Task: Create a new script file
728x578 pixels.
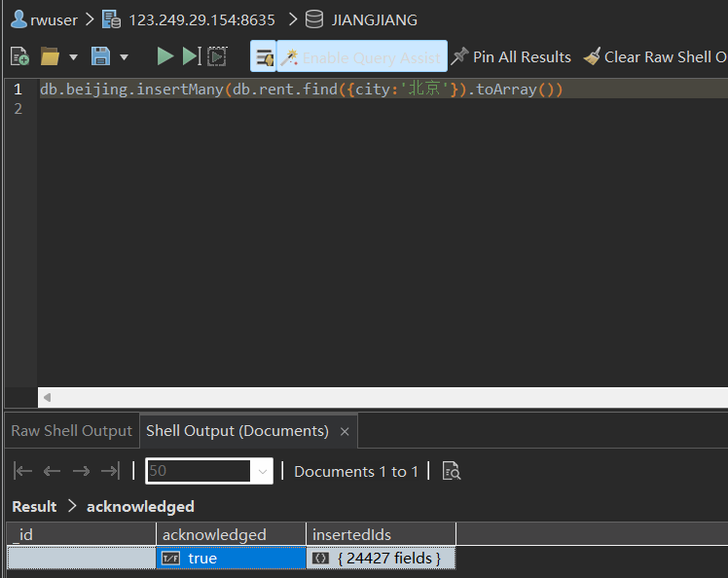Action: [x=19, y=56]
